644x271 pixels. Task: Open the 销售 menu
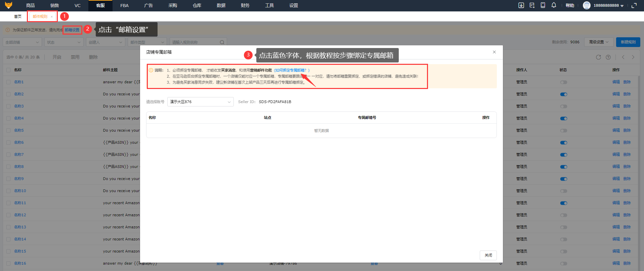[54, 5]
